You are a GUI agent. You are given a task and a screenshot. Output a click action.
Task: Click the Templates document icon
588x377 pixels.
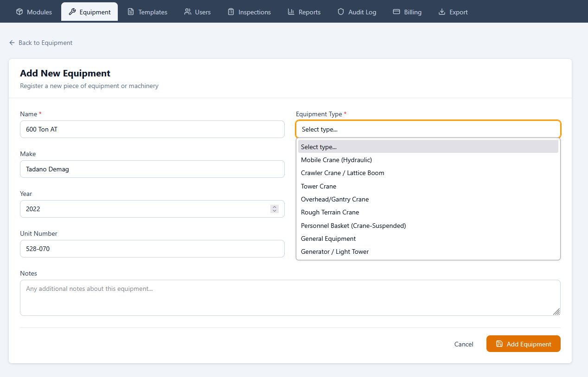131,12
